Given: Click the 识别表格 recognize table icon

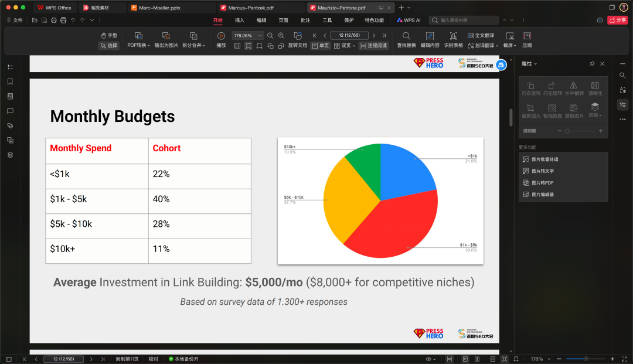Looking at the screenshot, I should (453, 36).
